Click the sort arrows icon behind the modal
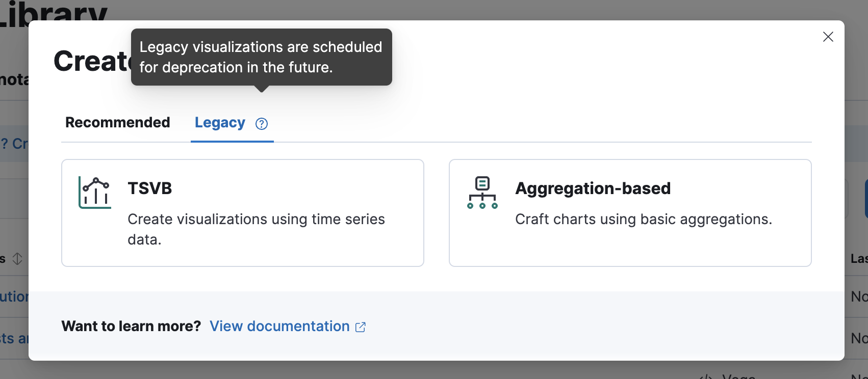Viewport: 868px width, 379px height. point(17,259)
